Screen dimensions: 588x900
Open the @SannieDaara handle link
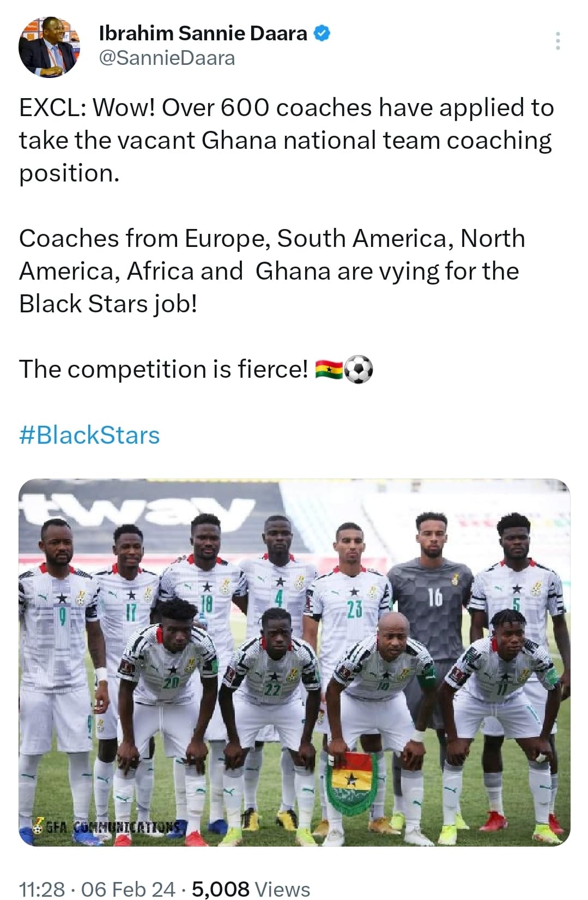pos(167,58)
